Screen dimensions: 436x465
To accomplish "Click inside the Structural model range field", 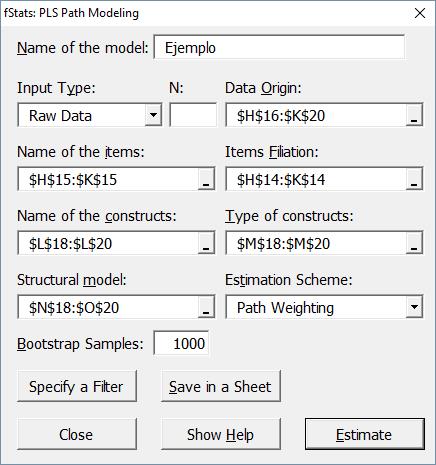I will (x=108, y=307).
